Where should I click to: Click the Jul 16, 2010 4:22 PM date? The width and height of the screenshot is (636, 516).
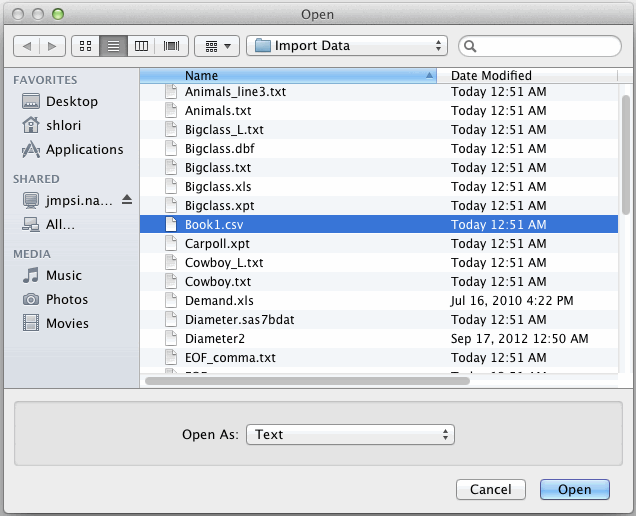(x=512, y=301)
